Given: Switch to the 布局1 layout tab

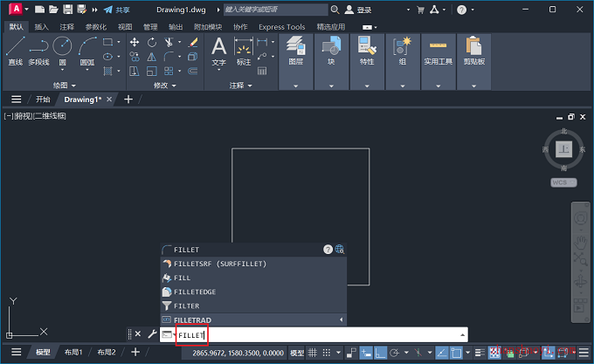Looking at the screenshot, I should click(73, 353).
